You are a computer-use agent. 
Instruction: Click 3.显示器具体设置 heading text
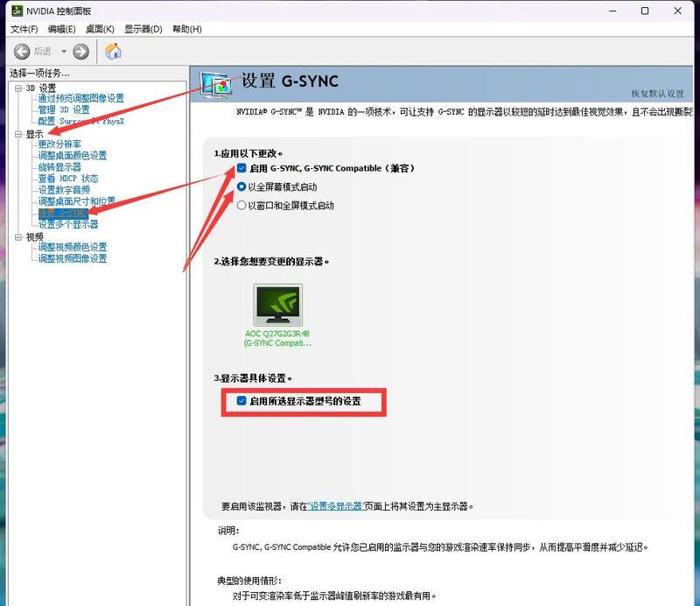253,378
